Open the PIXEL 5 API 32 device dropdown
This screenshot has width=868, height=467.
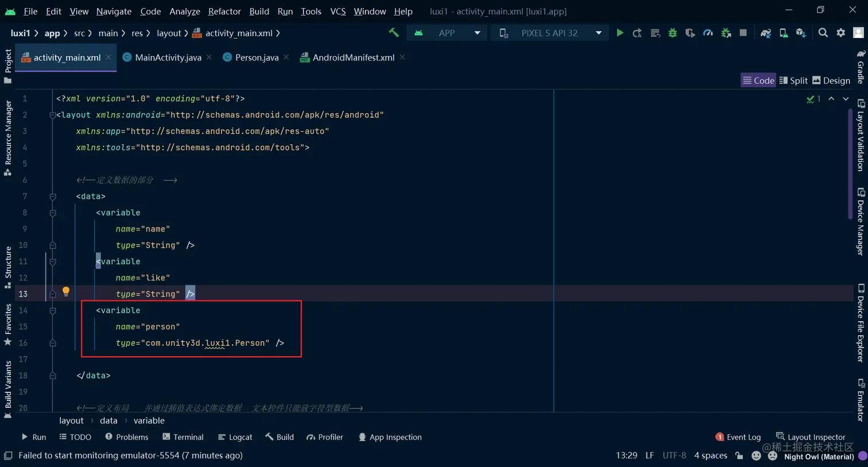(x=550, y=33)
